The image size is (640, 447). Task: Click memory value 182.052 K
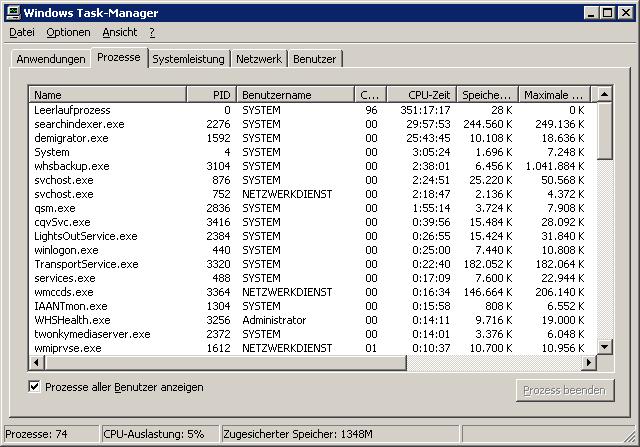coord(487,264)
